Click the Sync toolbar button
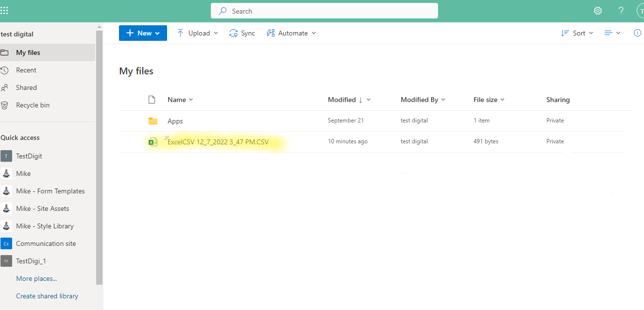 pos(242,33)
